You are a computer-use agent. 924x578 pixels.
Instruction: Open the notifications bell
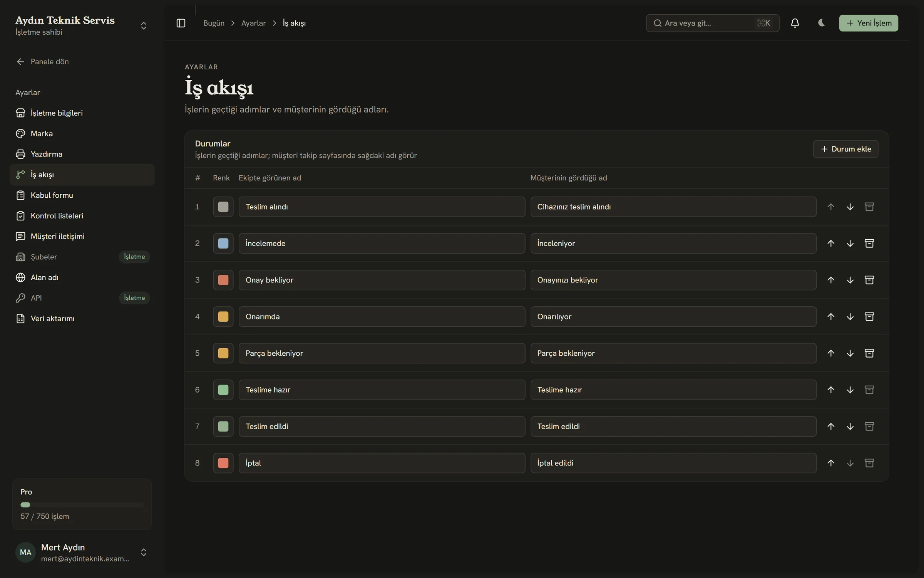795,23
